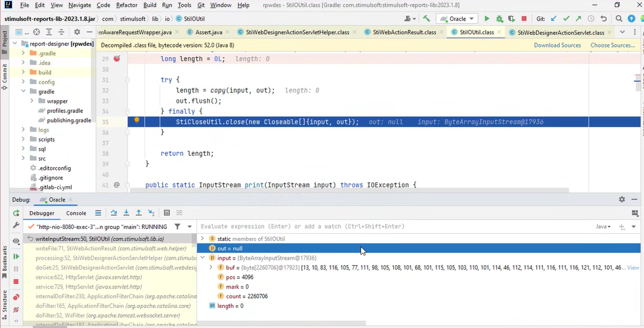
Task: Toggle breakpoint on line 29
Action: pos(117,58)
